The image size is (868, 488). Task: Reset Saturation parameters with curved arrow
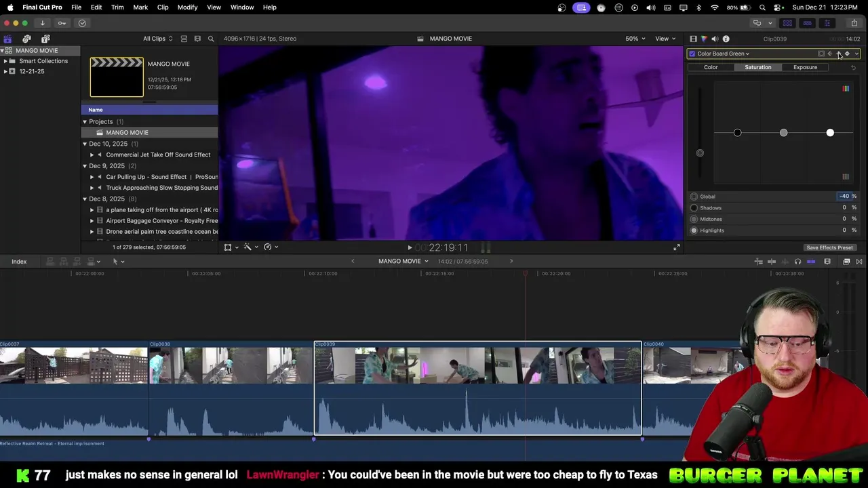click(853, 67)
